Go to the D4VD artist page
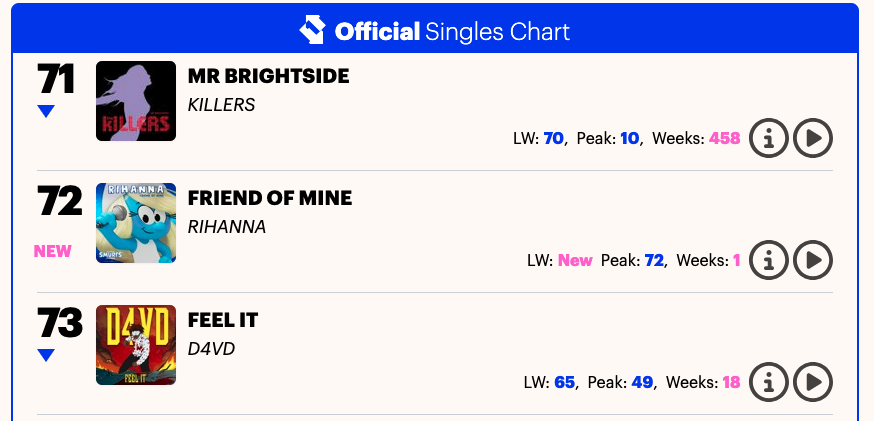This screenshot has width=874, height=421. pos(211,348)
